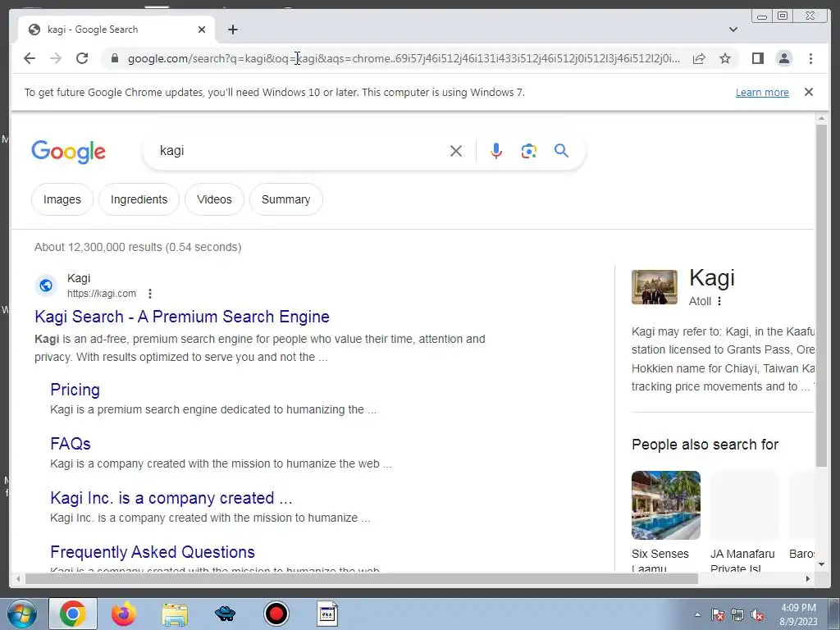The width and height of the screenshot is (840, 630).
Task: Open the blue hat application in taskbar
Action: click(225, 614)
